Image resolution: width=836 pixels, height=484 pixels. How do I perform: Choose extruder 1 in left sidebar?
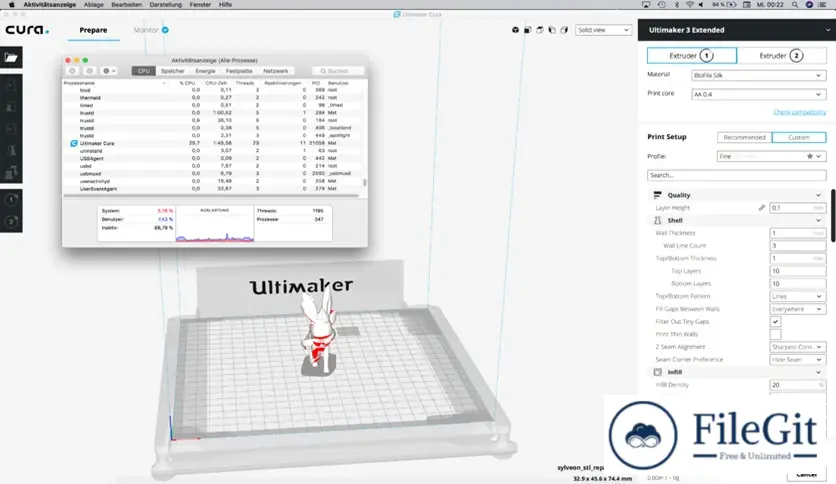pos(11,200)
